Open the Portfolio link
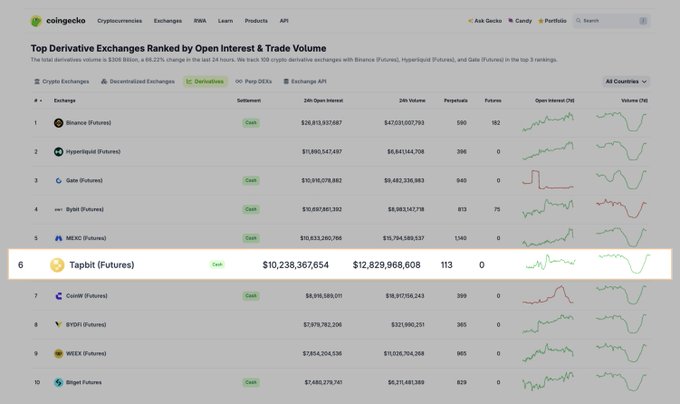 point(552,21)
